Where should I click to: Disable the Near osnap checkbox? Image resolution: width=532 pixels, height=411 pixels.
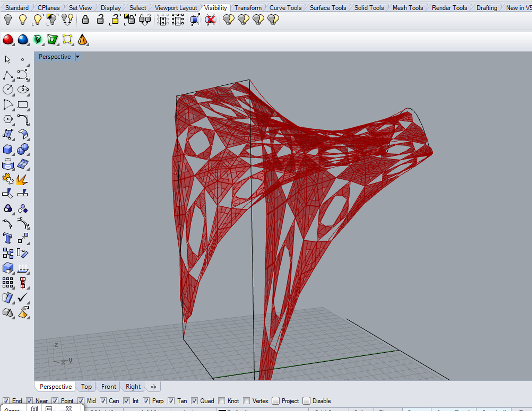(x=30, y=401)
